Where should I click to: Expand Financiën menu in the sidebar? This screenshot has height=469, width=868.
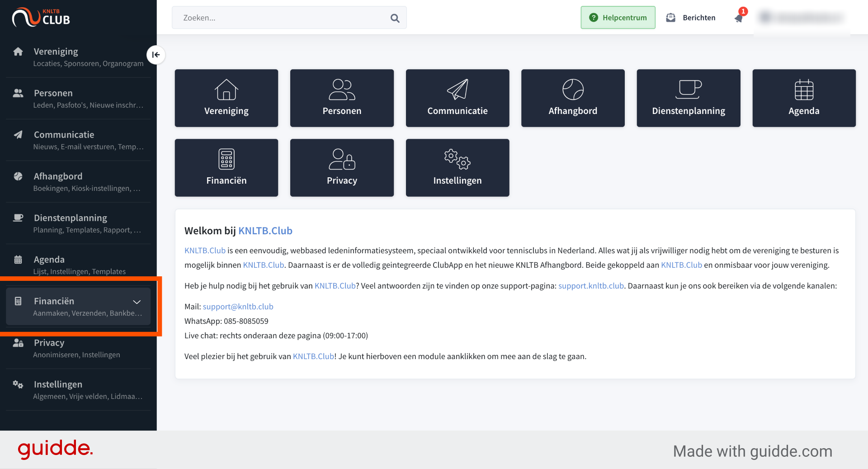click(x=78, y=307)
